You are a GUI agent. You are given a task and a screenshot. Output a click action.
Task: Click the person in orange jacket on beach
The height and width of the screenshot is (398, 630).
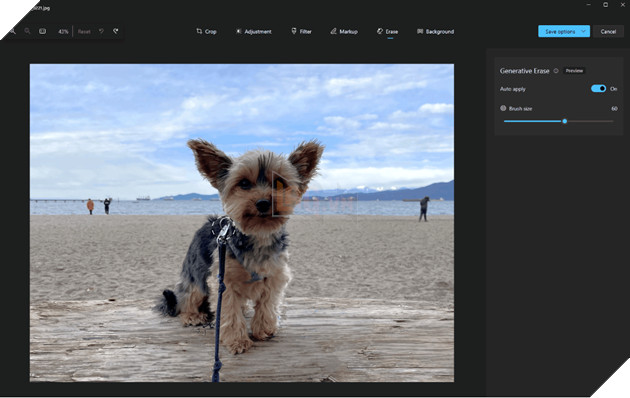pyautogui.click(x=90, y=206)
